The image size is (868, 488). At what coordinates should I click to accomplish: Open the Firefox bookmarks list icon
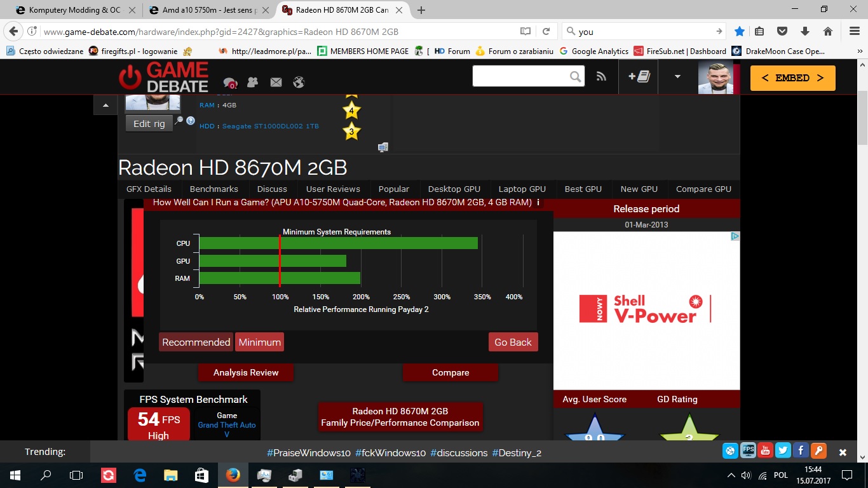[x=760, y=31]
